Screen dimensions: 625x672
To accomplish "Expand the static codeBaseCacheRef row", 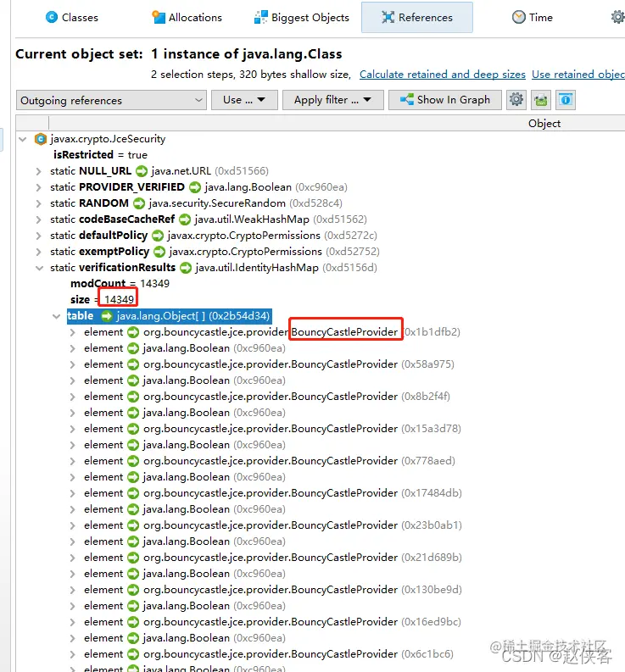I will point(39,219).
